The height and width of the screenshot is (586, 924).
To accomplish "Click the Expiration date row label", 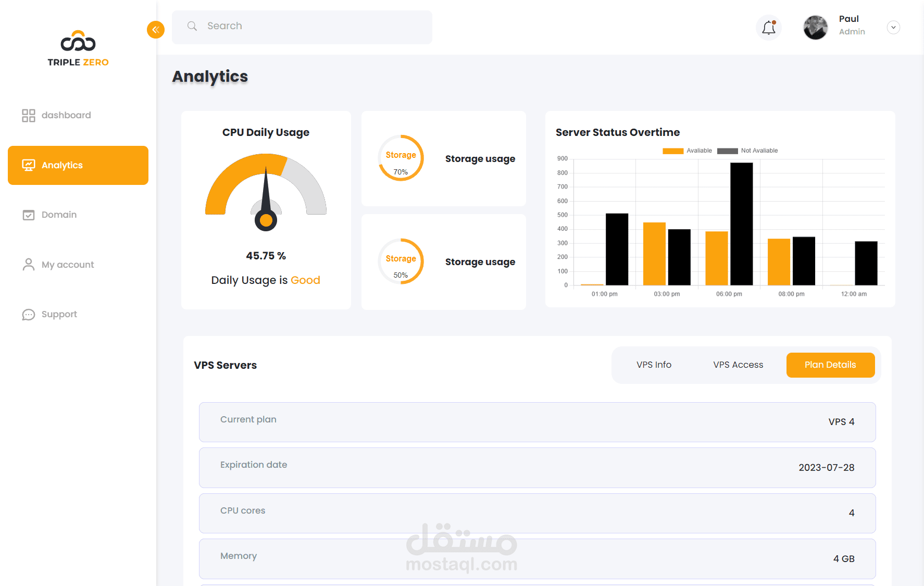I will (254, 465).
